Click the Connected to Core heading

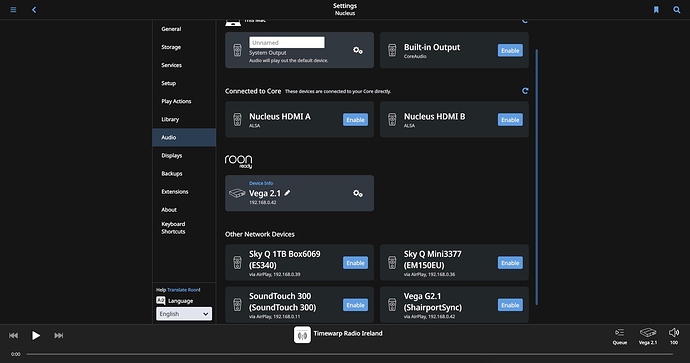pyautogui.click(x=253, y=91)
